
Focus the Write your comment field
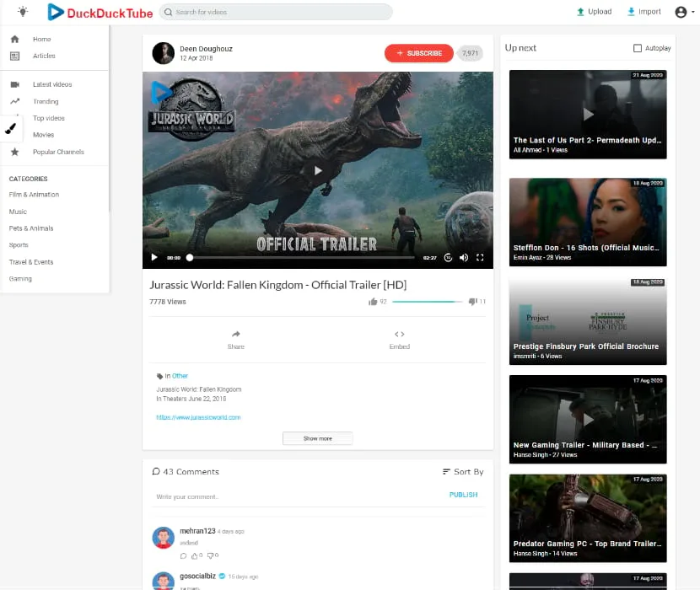pos(299,496)
